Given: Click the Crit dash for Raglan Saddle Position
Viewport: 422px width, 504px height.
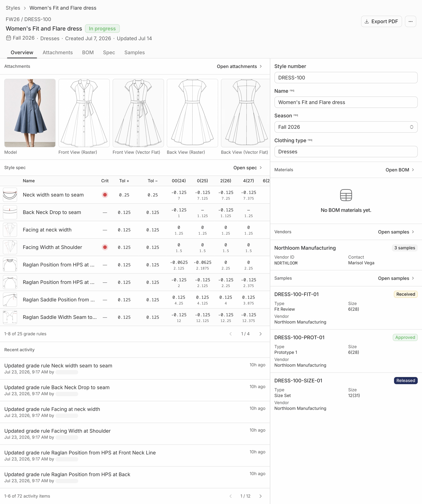Looking at the screenshot, I should pos(105,300).
